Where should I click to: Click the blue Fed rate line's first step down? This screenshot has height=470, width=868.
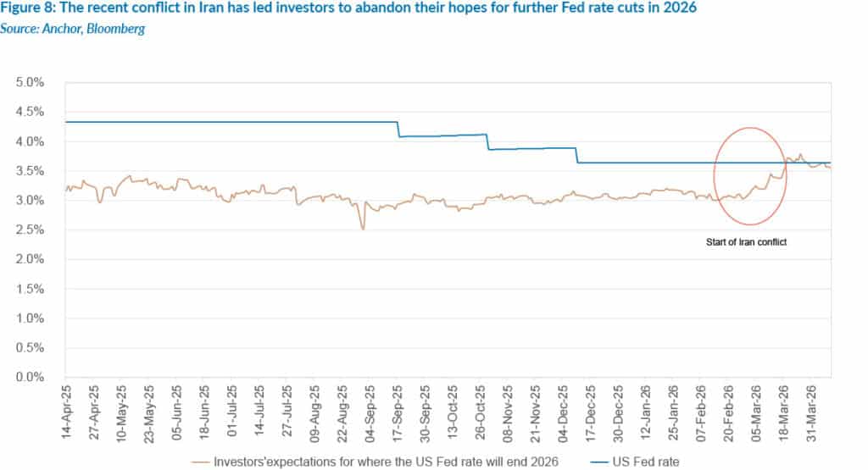[x=398, y=129]
